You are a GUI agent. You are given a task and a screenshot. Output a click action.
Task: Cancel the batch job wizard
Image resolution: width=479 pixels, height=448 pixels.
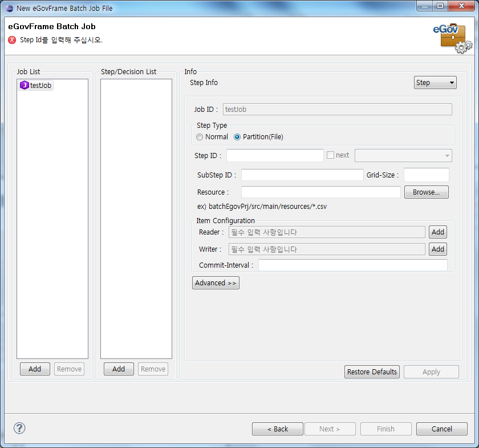pos(442,429)
